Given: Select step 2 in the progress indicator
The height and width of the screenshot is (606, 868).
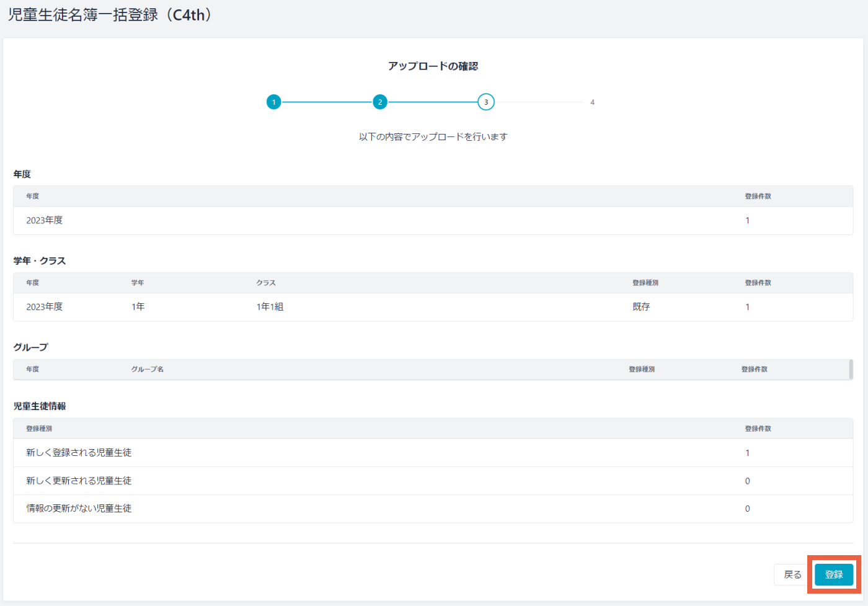Looking at the screenshot, I should pos(380,102).
